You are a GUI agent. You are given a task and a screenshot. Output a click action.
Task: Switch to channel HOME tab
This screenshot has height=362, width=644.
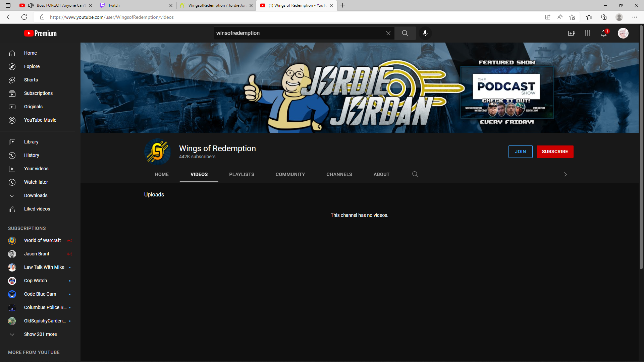[x=162, y=174]
